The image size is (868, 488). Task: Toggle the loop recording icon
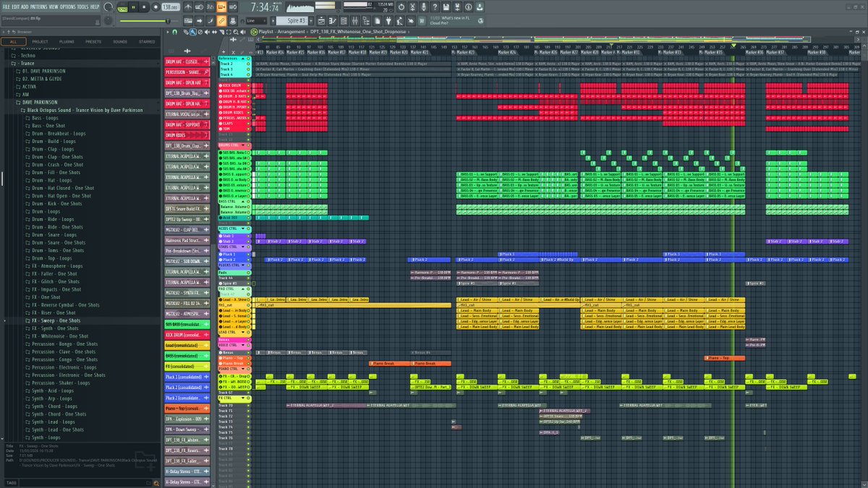pyautogui.click(x=233, y=7)
